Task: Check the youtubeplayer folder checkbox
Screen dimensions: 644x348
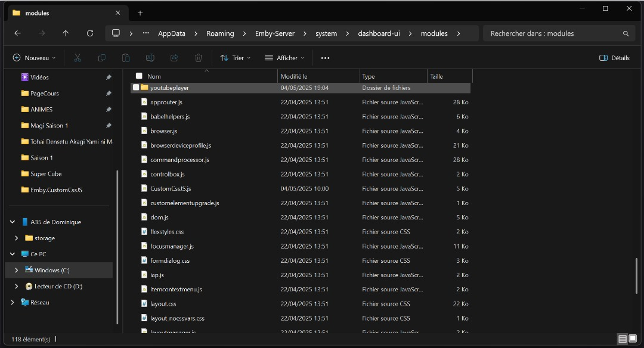Action: click(136, 88)
